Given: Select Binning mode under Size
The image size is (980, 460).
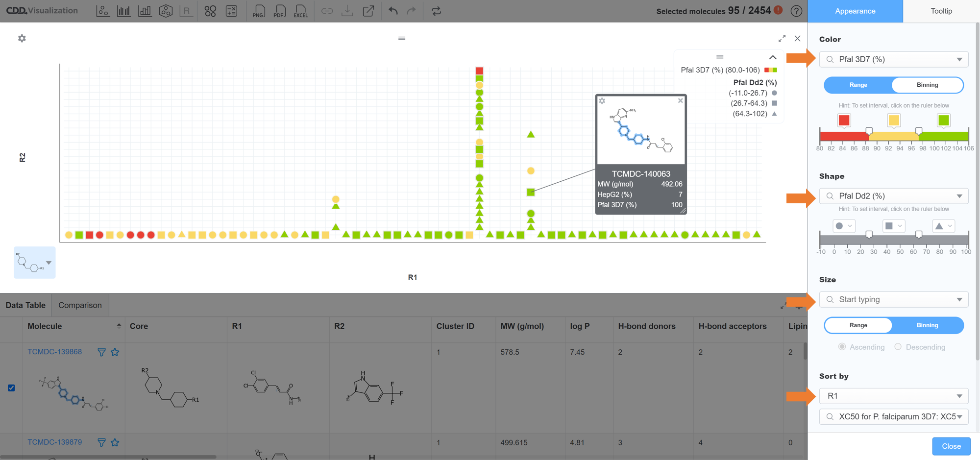Looking at the screenshot, I should [927, 325].
